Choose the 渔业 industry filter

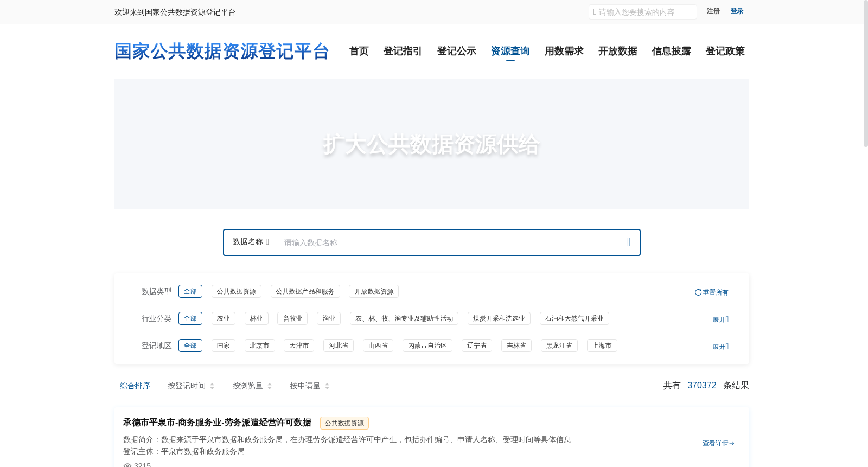click(x=329, y=318)
